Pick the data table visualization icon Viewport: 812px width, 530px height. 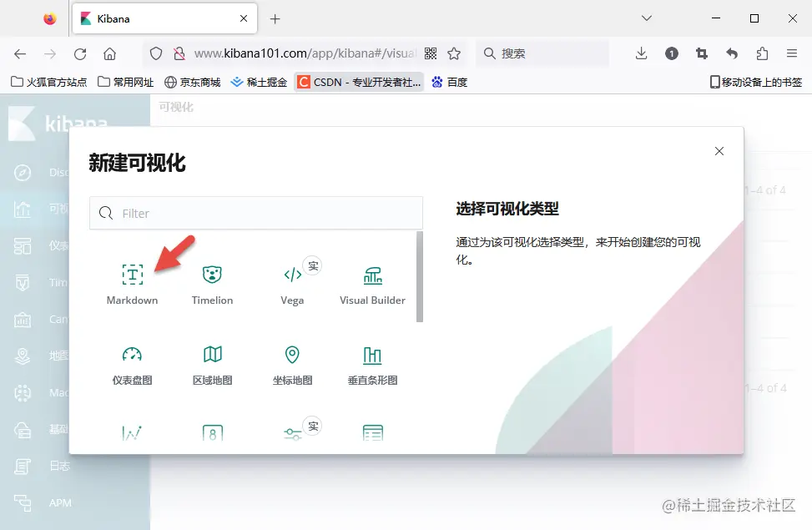tap(373, 432)
